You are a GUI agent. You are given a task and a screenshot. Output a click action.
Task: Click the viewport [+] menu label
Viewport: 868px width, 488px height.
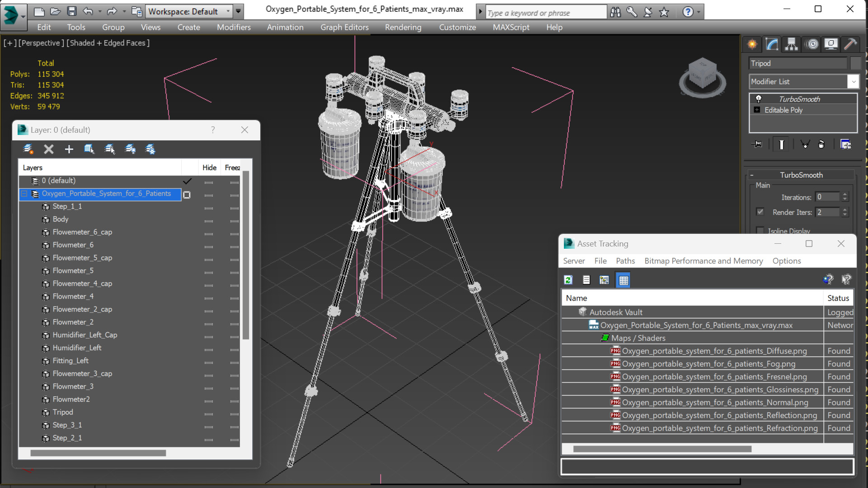(x=9, y=43)
